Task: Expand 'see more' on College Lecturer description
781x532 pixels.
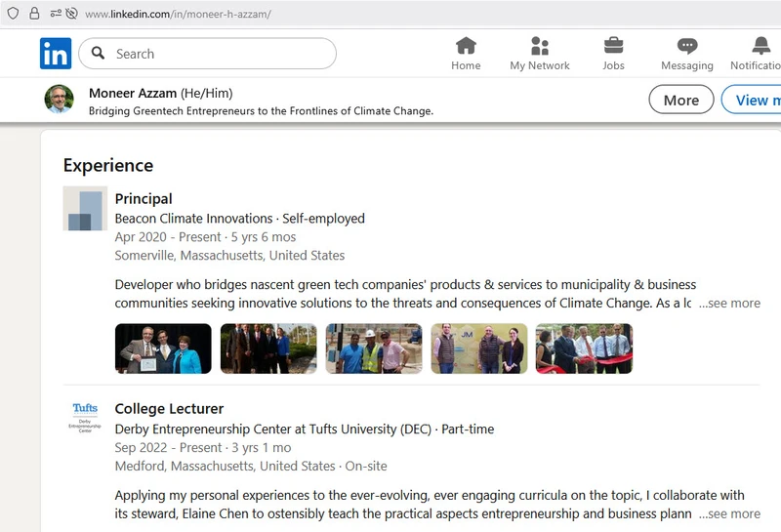Action: [729, 513]
